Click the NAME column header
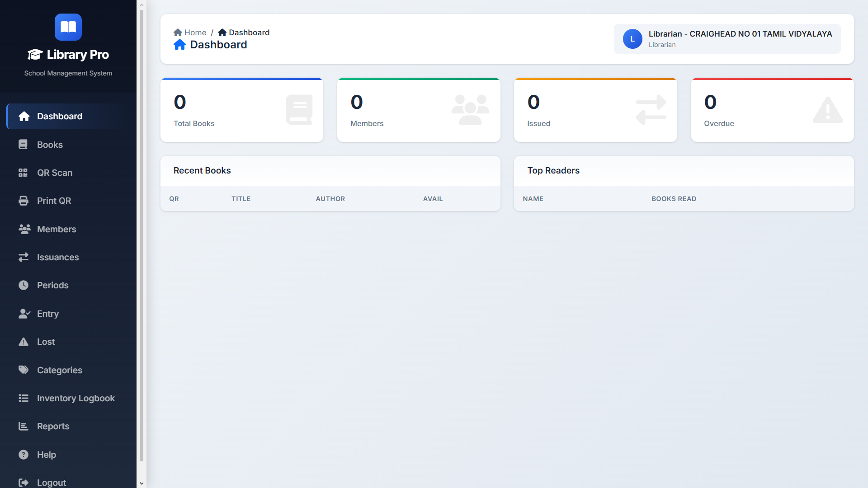The width and height of the screenshot is (868, 488). (x=533, y=199)
